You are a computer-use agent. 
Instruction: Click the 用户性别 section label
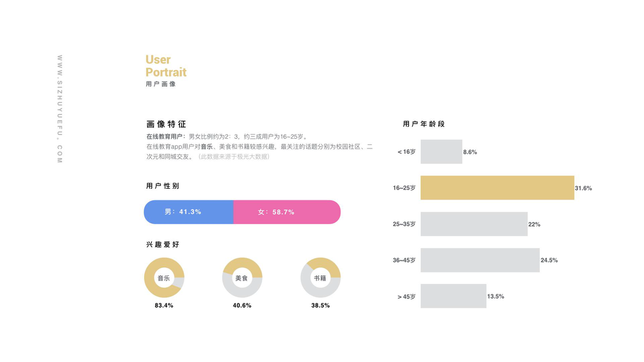(163, 186)
